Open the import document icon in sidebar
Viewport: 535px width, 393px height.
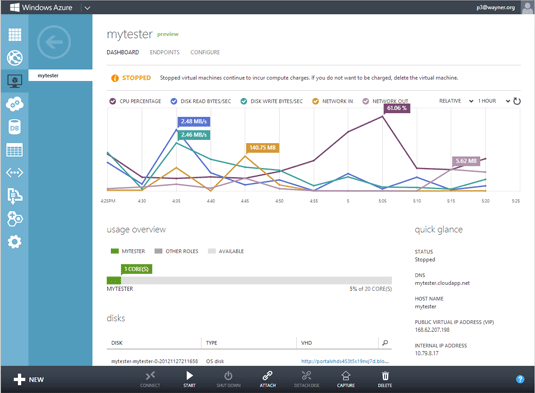15,196
